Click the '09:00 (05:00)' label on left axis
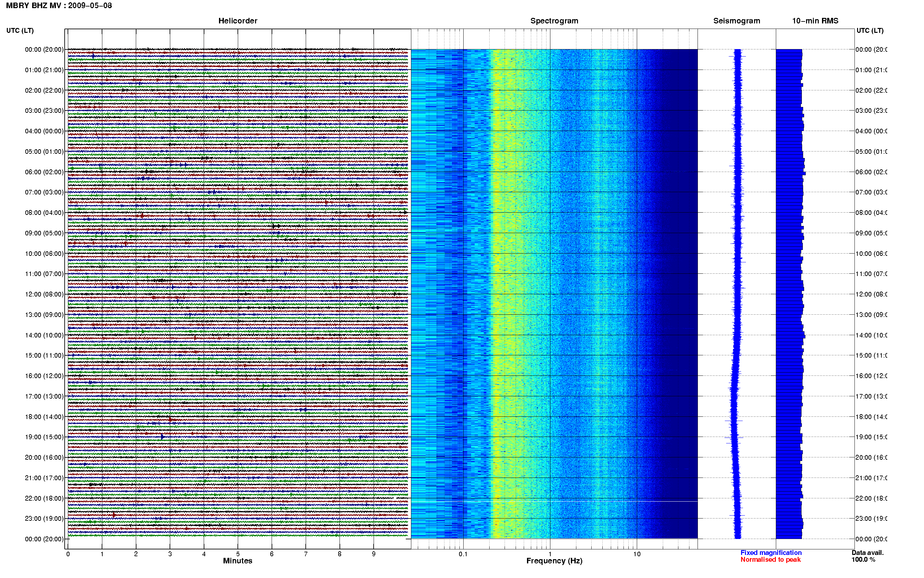 (x=44, y=233)
